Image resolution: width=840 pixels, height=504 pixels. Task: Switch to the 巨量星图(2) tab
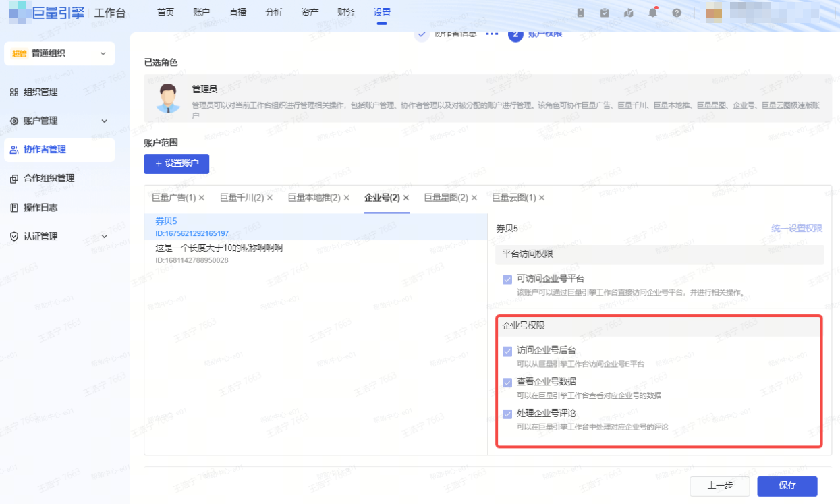[x=446, y=198]
